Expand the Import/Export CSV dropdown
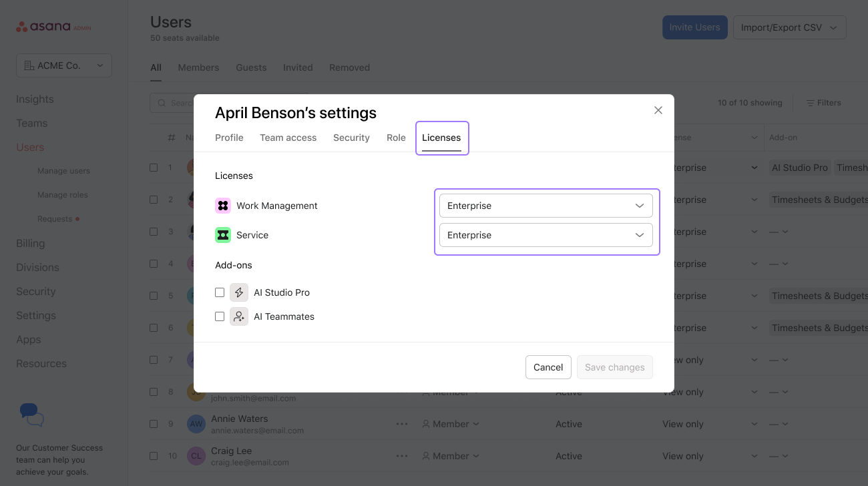The height and width of the screenshot is (486, 868). [790, 27]
